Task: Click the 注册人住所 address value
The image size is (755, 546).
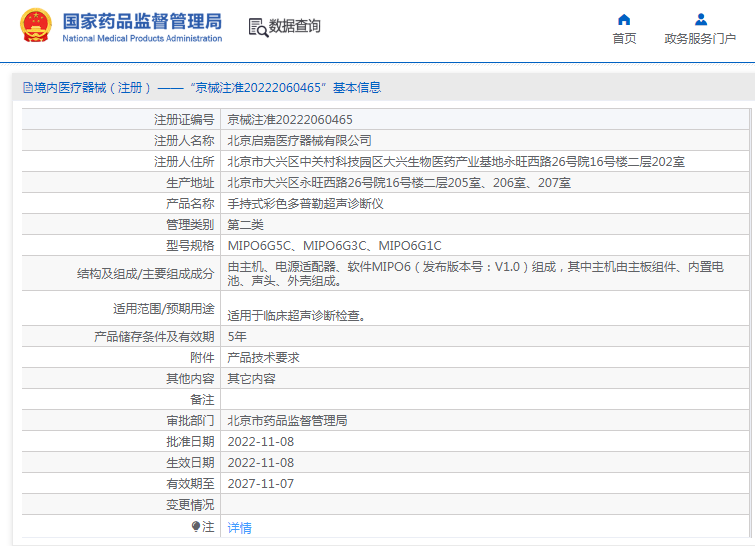Action: point(456,162)
